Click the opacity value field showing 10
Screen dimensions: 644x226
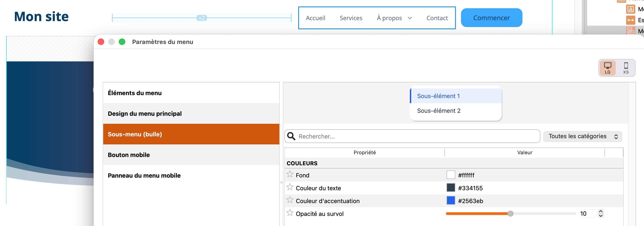(588, 214)
